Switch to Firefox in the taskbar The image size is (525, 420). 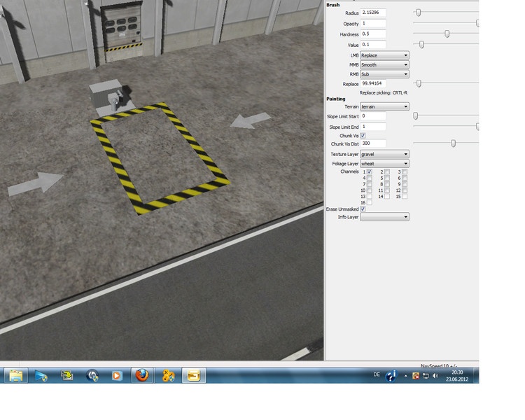tap(142, 375)
